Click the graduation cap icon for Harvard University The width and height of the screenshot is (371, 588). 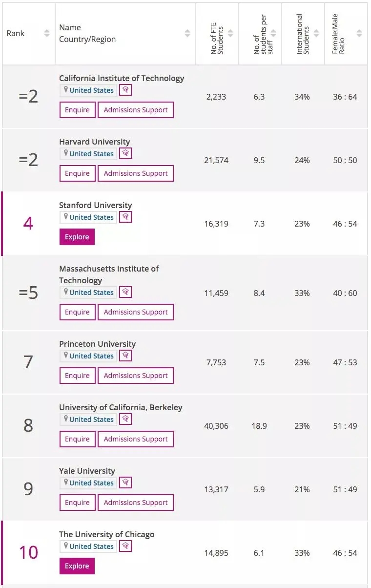[x=125, y=153]
